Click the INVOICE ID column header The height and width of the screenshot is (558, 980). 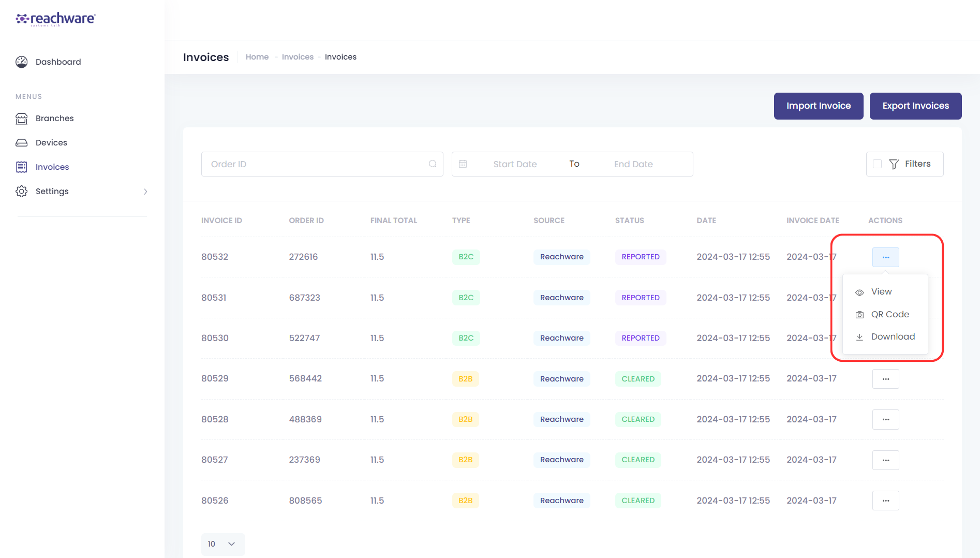coord(221,221)
